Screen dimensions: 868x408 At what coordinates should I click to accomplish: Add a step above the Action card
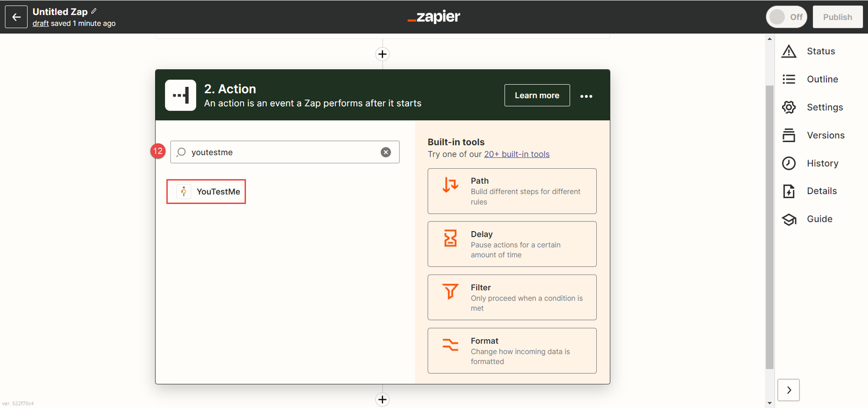click(x=382, y=54)
